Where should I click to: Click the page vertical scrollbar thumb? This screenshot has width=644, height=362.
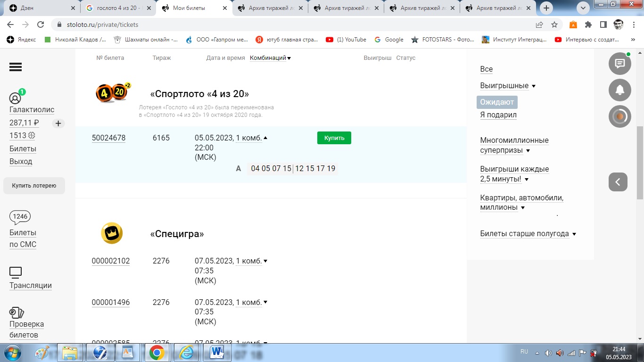(x=640, y=163)
